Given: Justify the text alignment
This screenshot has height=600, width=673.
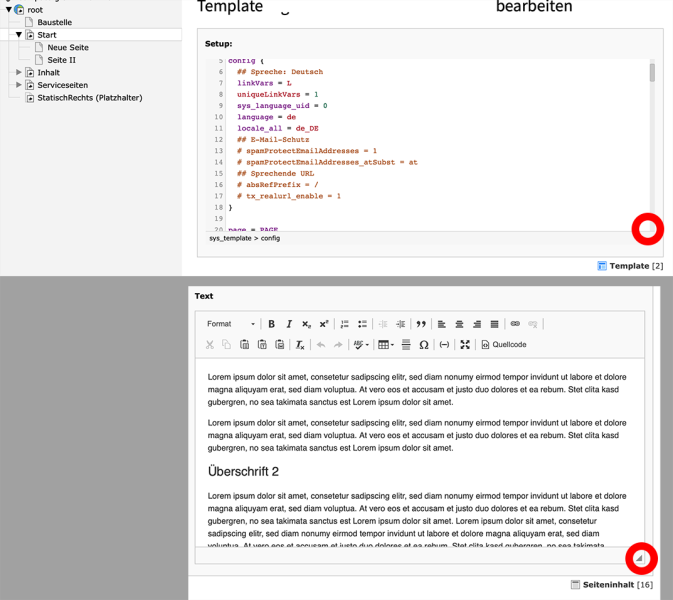Looking at the screenshot, I should pyautogui.click(x=494, y=324).
